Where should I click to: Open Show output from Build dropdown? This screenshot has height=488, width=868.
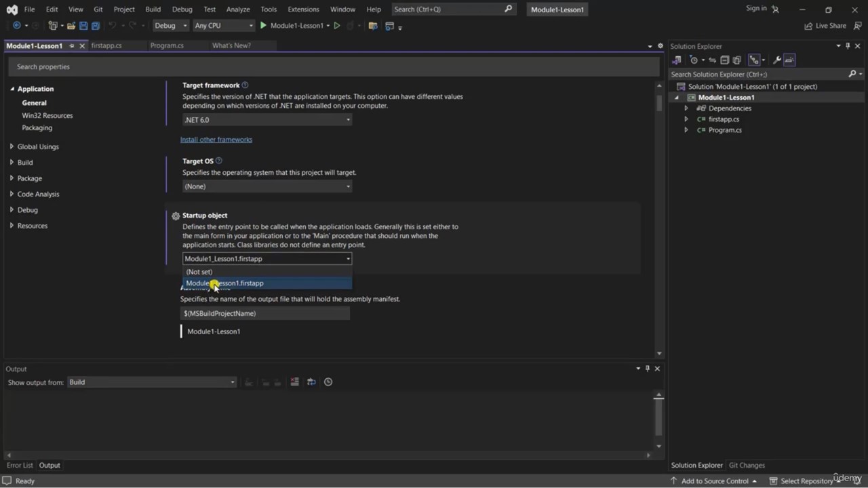pos(151,382)
